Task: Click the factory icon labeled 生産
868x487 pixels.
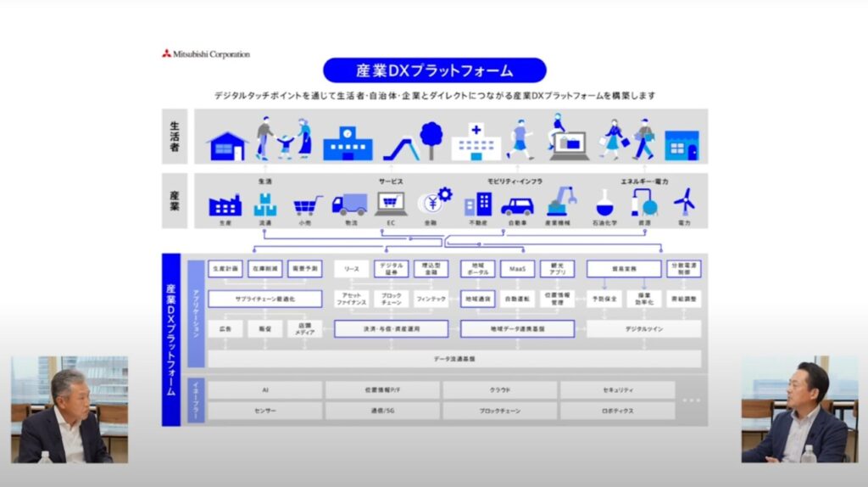Action: tap(225, 204)
